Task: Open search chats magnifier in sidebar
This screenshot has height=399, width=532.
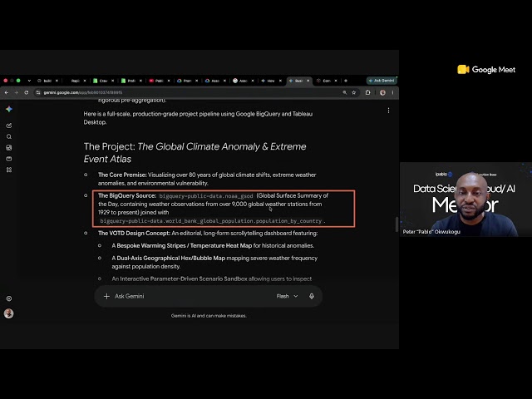Action: 9,136
